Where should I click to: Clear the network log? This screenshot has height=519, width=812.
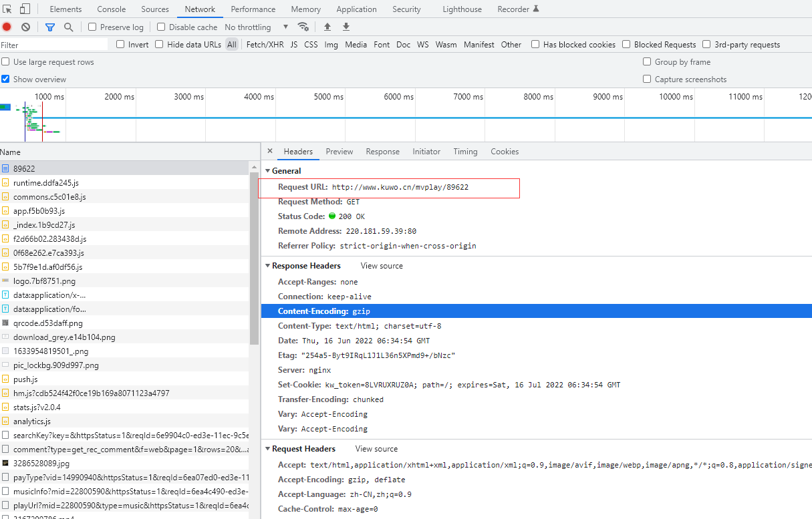(25, 27)
